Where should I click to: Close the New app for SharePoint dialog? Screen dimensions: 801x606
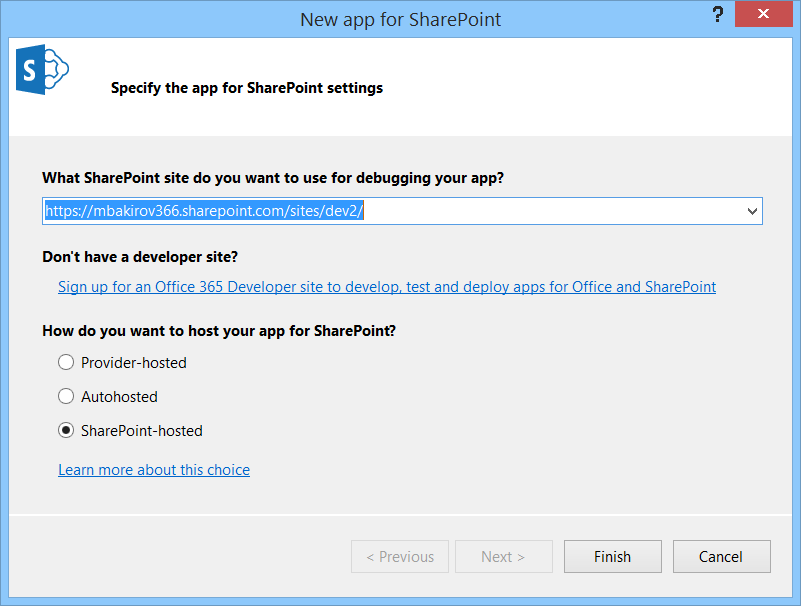763,14
